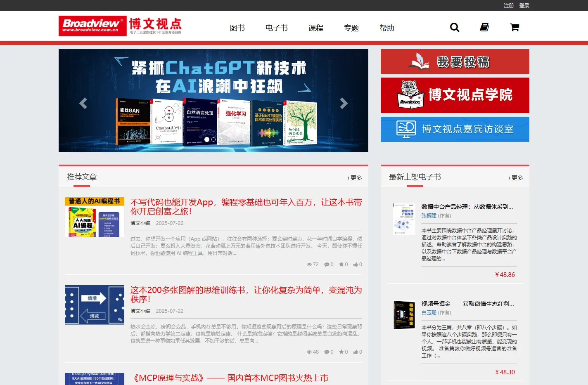Open the 课程 menu
Image resolution: width=588 pixels, height=385 pixels.
tap(316, 28)
